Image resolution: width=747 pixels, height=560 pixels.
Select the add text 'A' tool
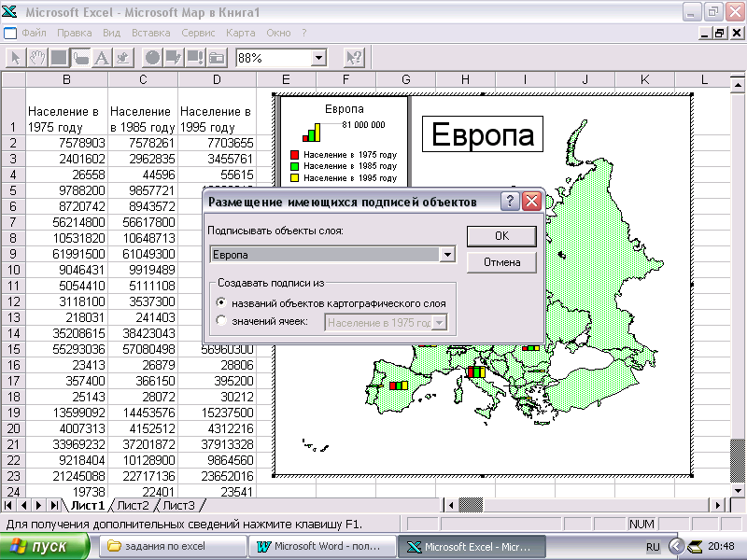click(102, 58)
